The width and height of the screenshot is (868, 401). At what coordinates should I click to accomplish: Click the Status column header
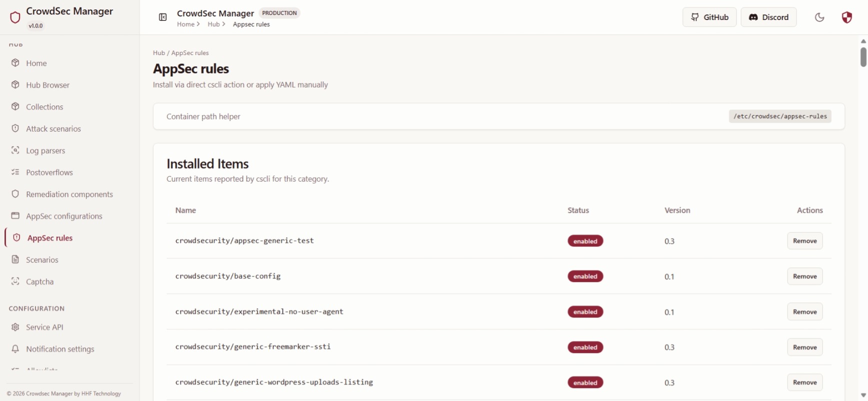(x=578, y=210)
